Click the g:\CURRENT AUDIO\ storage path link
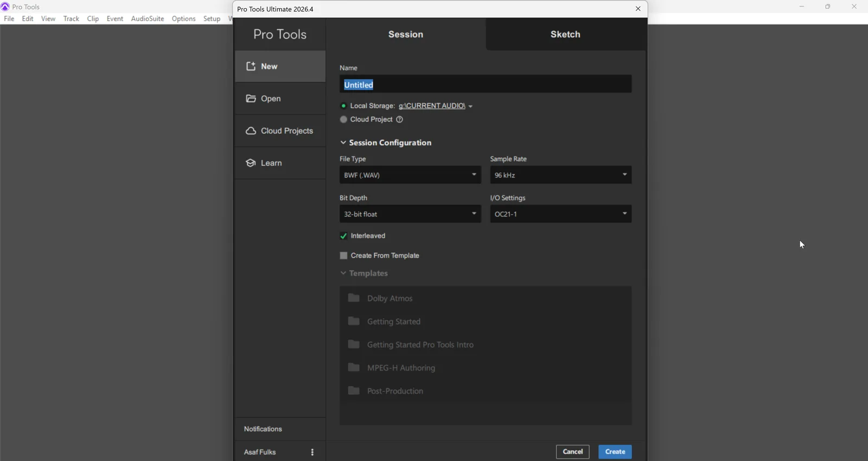The image size is (868, 461). tap(432, 106)
